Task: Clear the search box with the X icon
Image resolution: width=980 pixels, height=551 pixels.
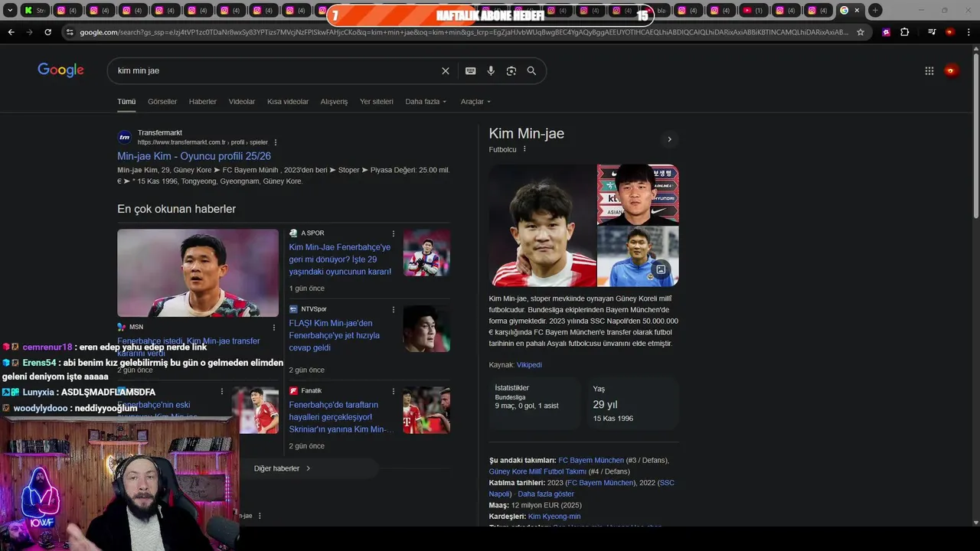Action: point(446,70)
